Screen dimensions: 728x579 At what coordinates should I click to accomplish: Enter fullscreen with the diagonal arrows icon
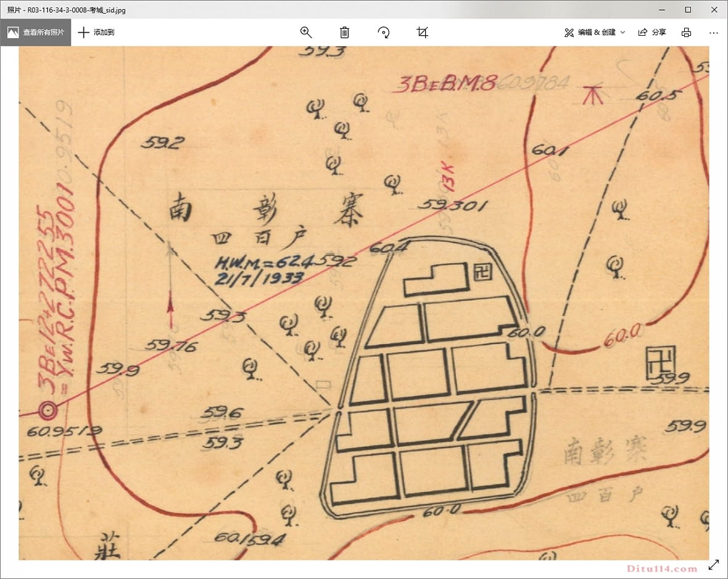pos(714,564)
